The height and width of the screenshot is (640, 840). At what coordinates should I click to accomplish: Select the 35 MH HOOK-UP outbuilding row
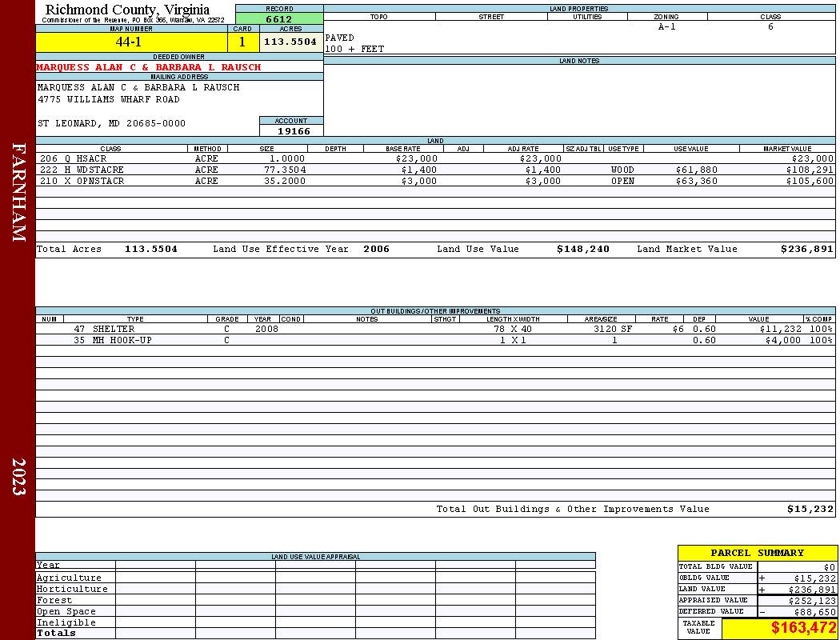click(x=435, y=340)
